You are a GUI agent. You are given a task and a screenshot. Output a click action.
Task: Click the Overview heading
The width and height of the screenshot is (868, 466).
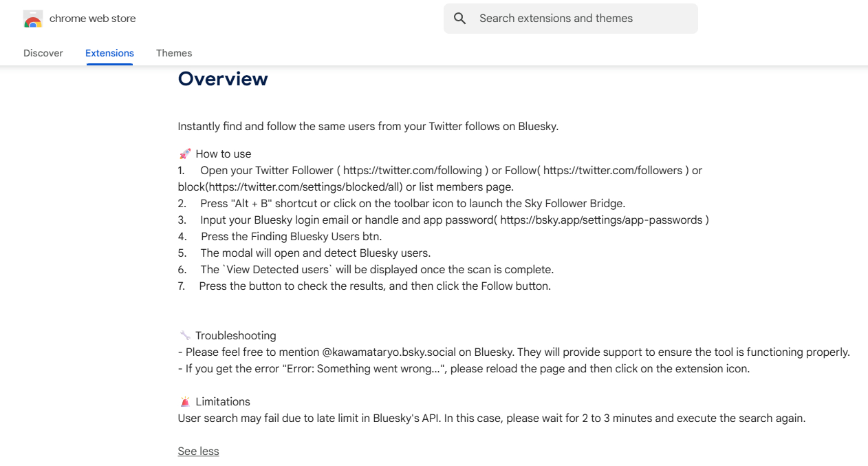click(x=223, y=79)
